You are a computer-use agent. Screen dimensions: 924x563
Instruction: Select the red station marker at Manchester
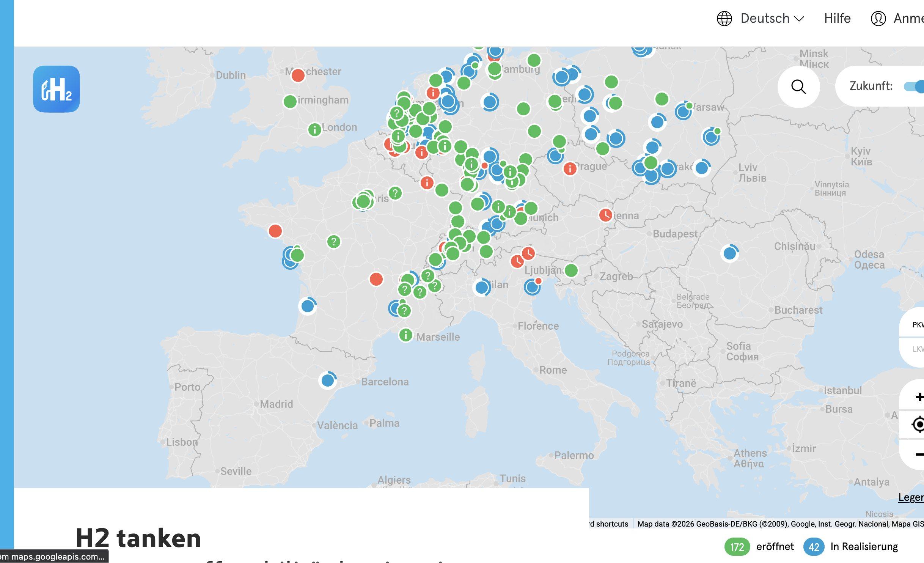[x=298, y=75]
